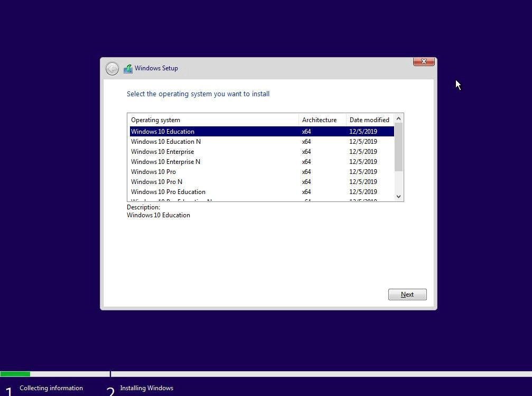Viewport: 532px width, 396px height.
Task: Select Windows 10 Education N
Action: tap(262, 142)
